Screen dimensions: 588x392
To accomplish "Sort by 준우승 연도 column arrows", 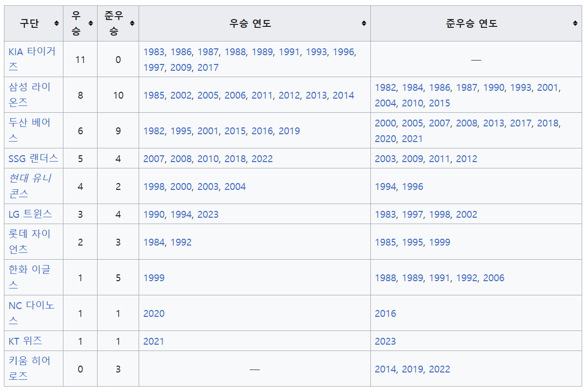I will (575, 23).
